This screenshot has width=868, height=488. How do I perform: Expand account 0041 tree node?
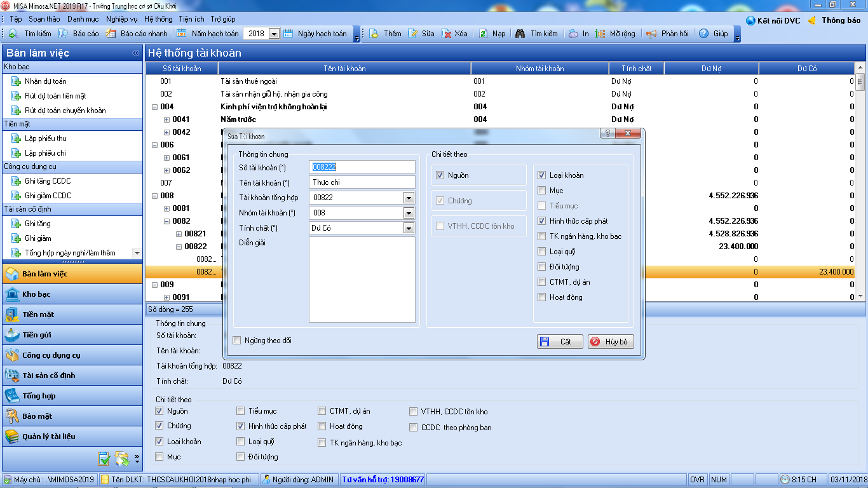(167, 119)
